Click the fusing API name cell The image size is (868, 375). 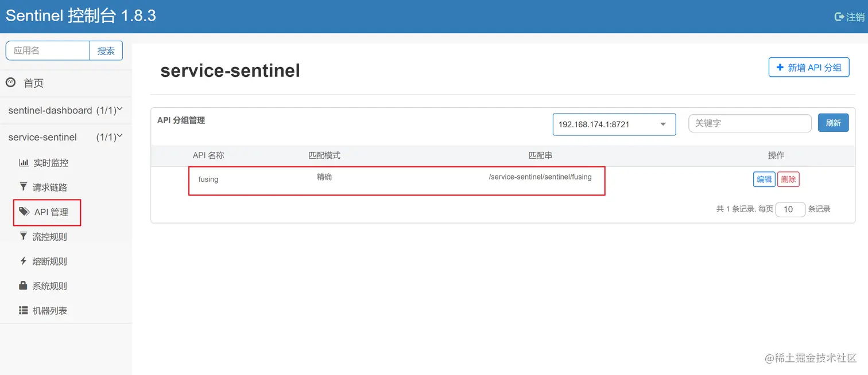click(x=208, y=179)
